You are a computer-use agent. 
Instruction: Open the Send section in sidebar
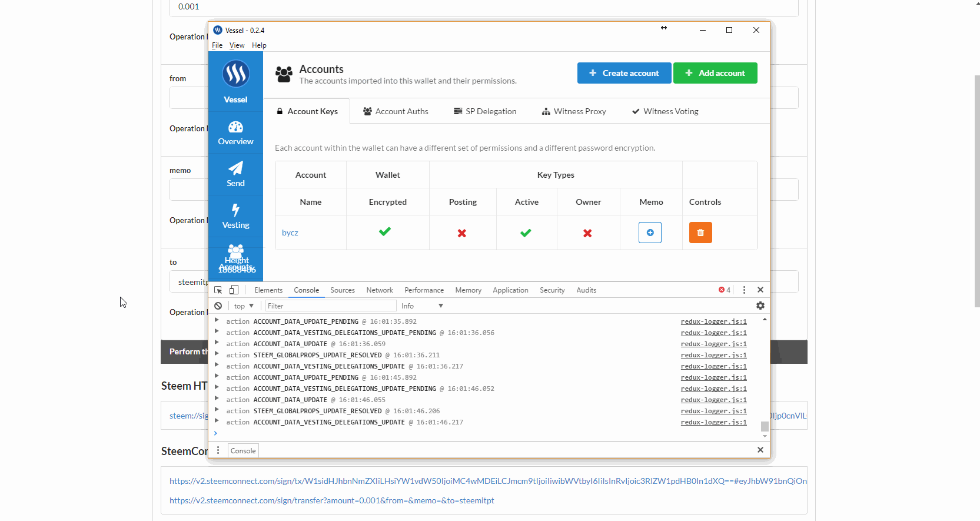tap(235, 175)
